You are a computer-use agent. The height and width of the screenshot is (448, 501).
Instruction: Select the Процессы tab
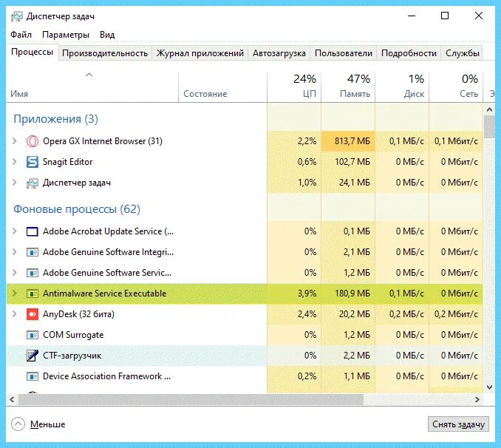(32, 52)
